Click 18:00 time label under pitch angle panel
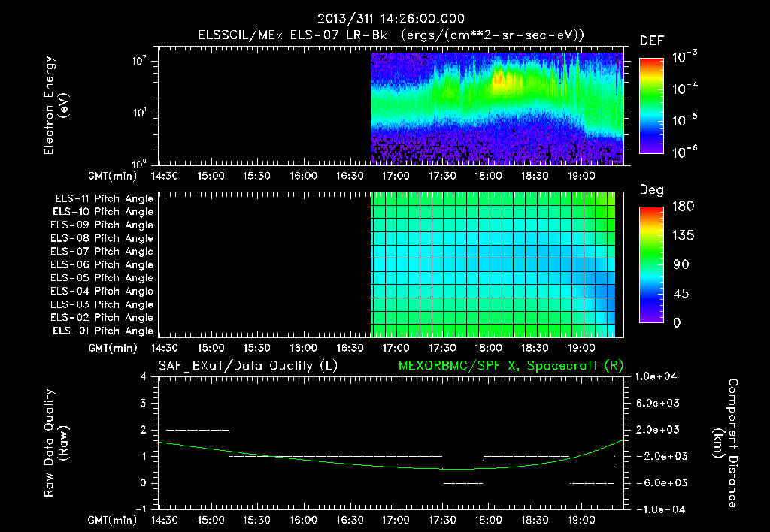This screenshot has width=770, height=532. [x=488, y=349]
